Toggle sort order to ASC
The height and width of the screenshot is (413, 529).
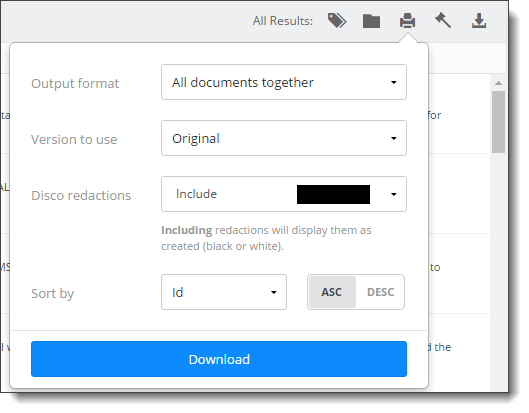pos(332,292)
